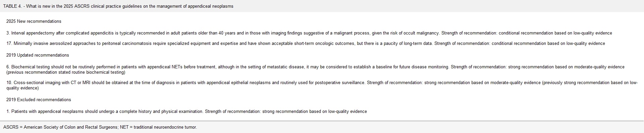
Task: Select the '2019 Excluded recommendations' heading
Action: point(39,100)
